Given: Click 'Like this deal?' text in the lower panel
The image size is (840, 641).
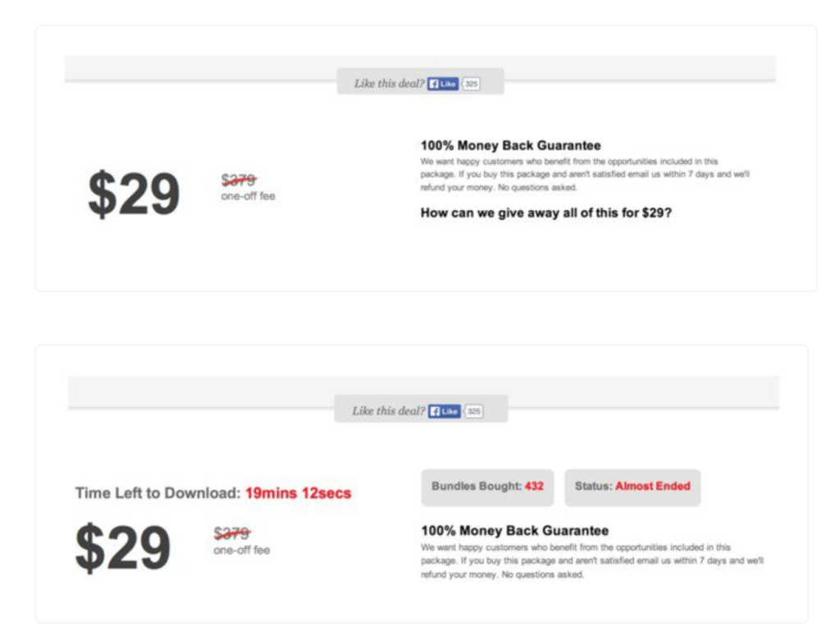Looking at the screenshot, I should click(x=388, y=411).
